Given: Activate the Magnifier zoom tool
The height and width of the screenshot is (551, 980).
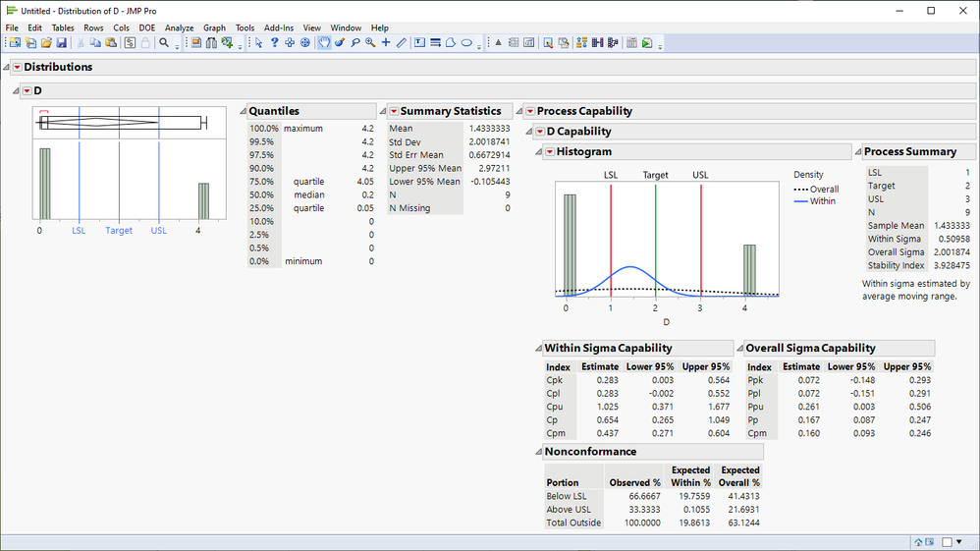Looking at the screenshot, I should (x=370, y=43).
